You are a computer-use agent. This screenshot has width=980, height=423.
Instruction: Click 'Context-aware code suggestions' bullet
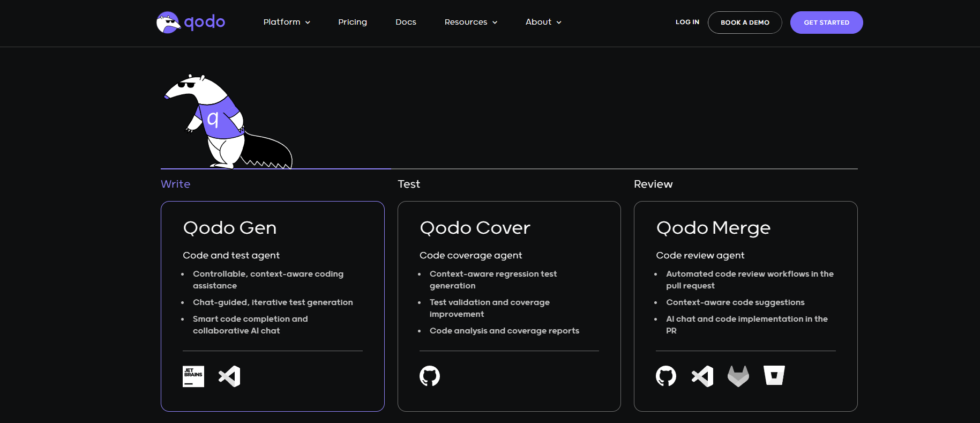point(735,302)
